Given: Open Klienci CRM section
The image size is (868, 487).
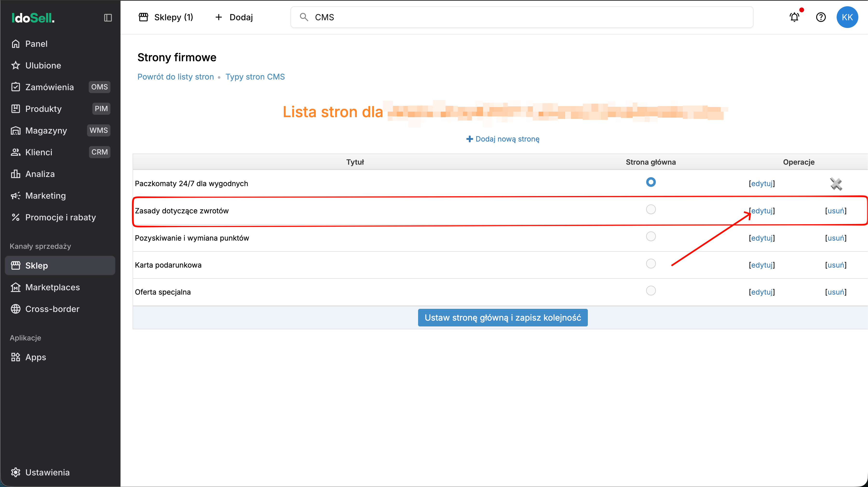Looking at the screenshot, I should coord(60,152).
